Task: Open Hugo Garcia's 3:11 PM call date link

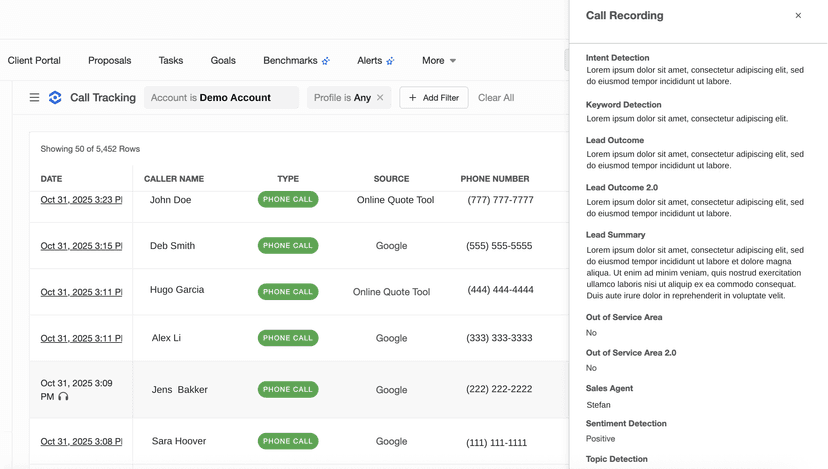Action: (x=81, y=292)
